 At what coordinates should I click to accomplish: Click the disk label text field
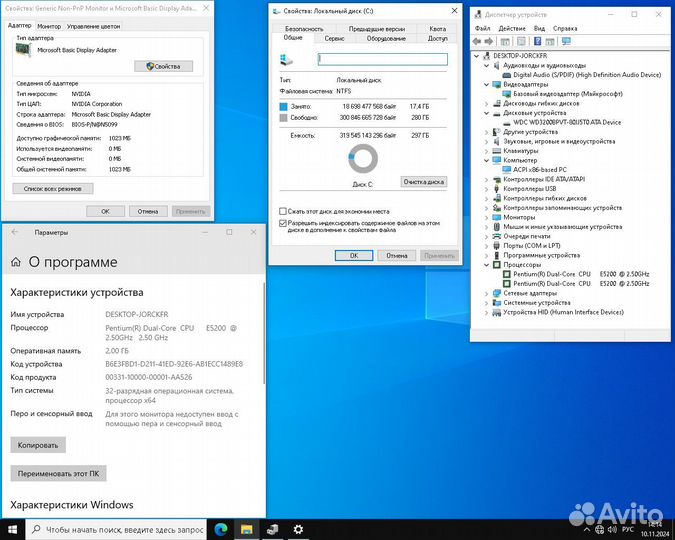[x=383, y=60]
